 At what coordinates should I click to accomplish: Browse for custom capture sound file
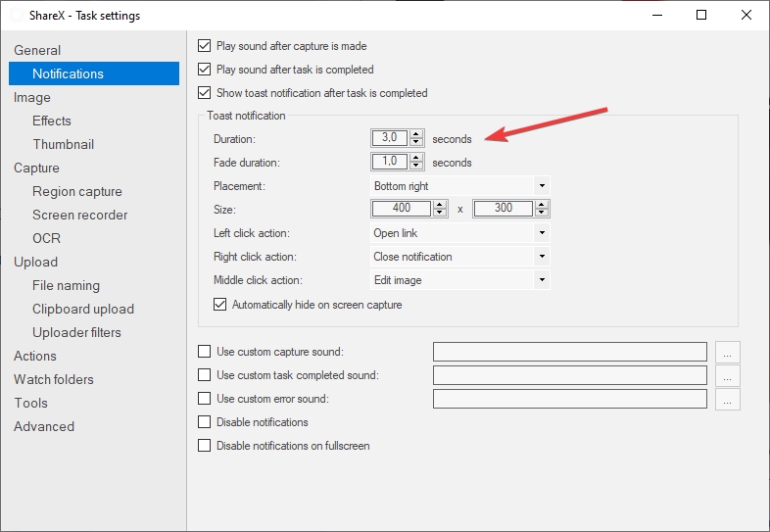point(727,352)
